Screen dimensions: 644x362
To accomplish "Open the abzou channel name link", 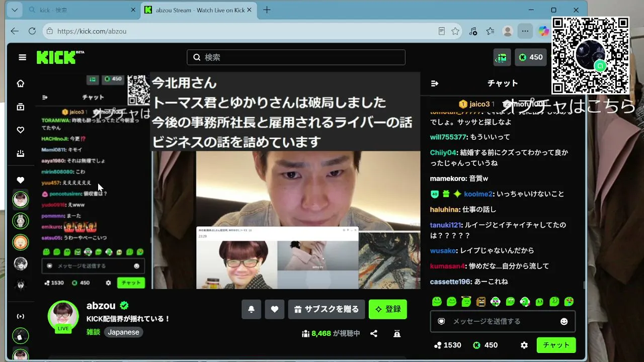I will pos(101,306).
